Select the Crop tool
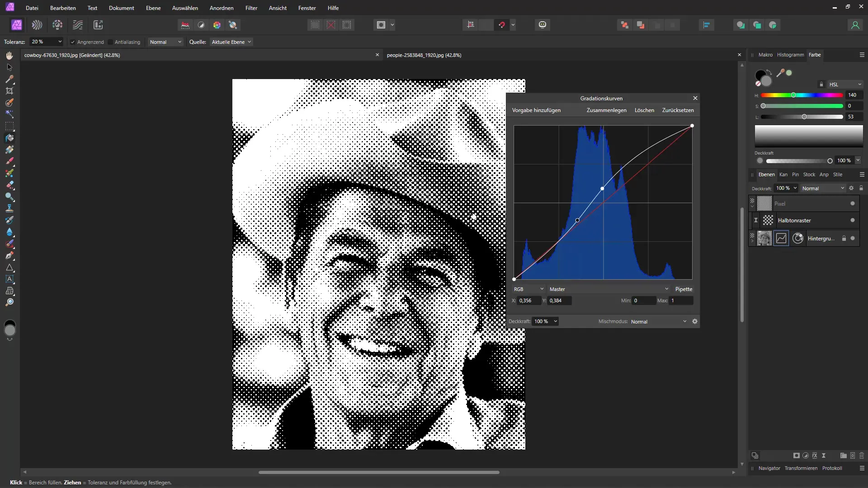The height and width of the screenshot is (488, 868). pos(9,91)
